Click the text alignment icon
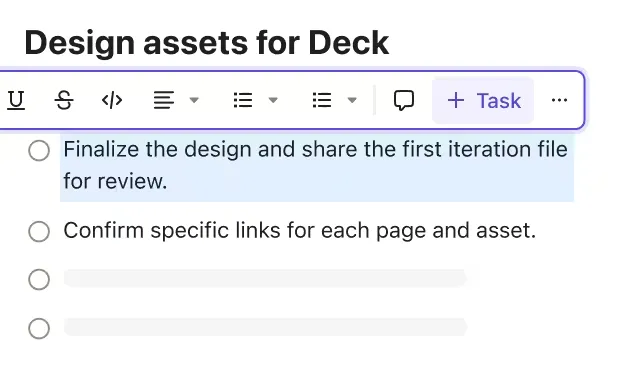Image resolution: width=620 pixels, height=370 pixels. pyautogui.click(x=164, y=100)
